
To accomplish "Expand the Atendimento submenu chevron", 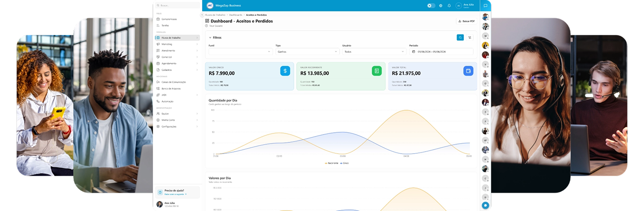I will pyautogui.click(x=197, y=51).
